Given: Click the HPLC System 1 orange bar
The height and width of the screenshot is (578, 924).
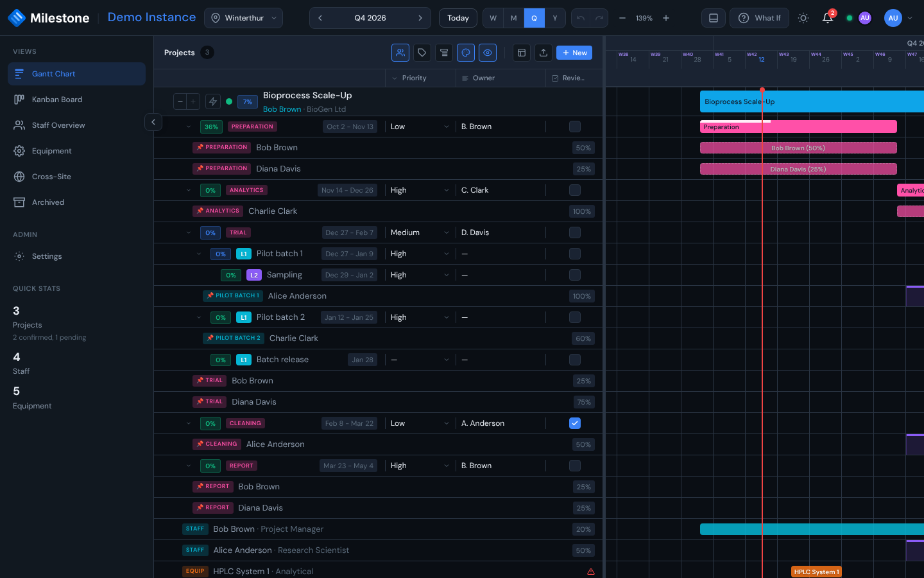Looking at the screenshot, I should click(816, 572).
